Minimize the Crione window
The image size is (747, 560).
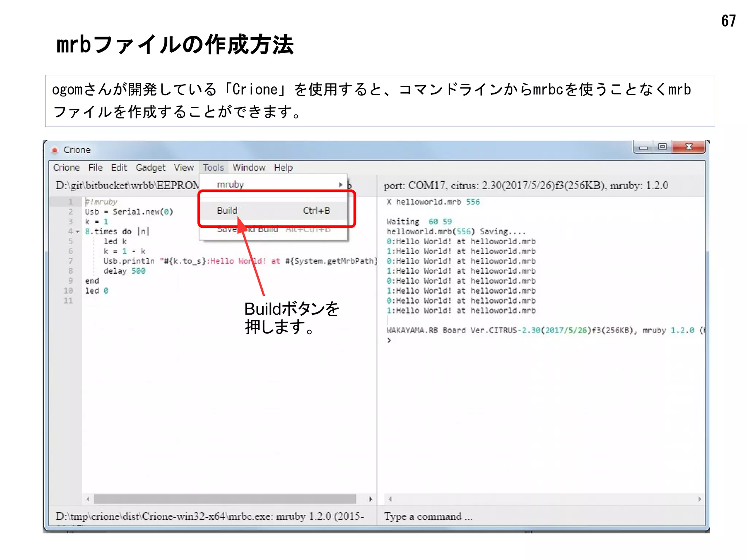[x=643, y=147]
